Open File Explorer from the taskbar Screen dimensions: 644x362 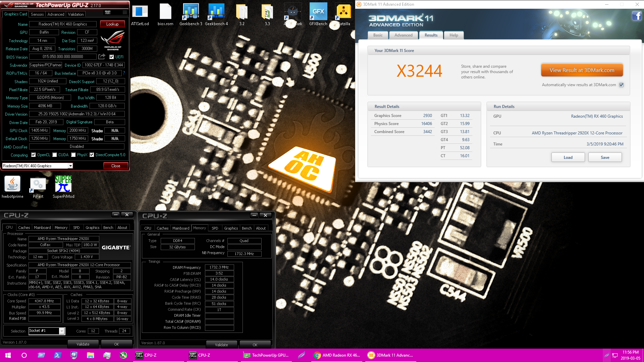click(x=90, y=355)
